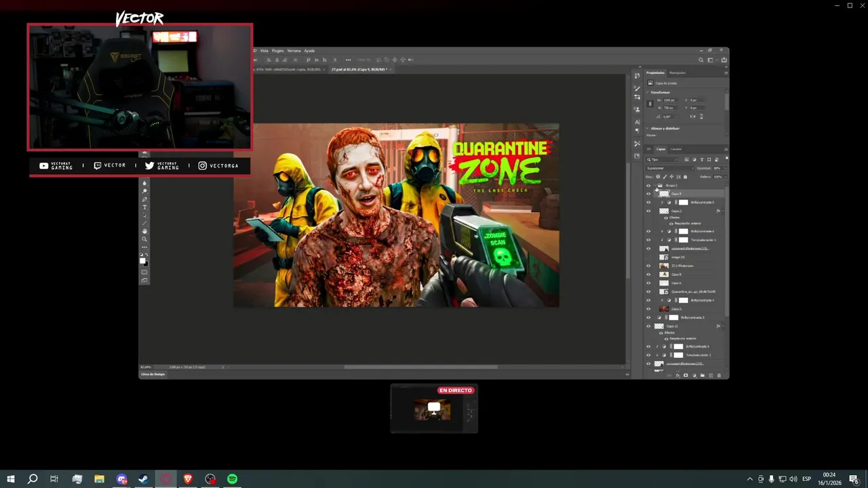
Task: Open the Brush Settings panel icon
Action: pyautogui.click(x=637, y=97)
